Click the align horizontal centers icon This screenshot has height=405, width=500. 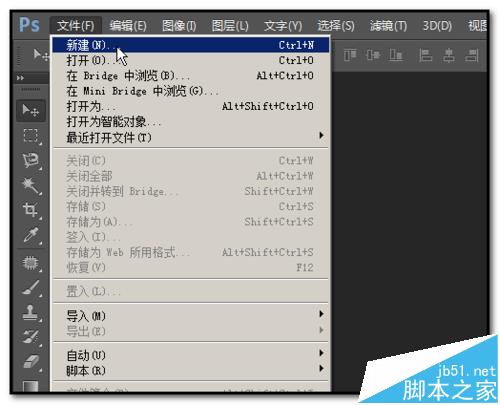[449, 55]
